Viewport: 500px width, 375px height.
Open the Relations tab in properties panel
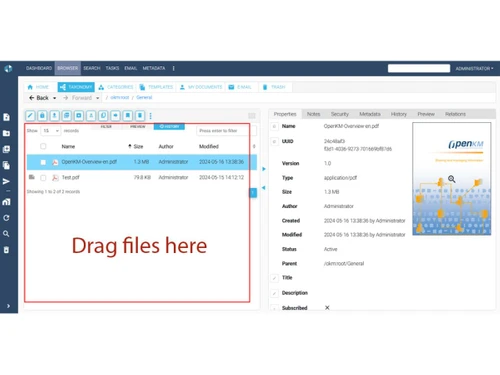pyautogui.click(x=455, y=114)
